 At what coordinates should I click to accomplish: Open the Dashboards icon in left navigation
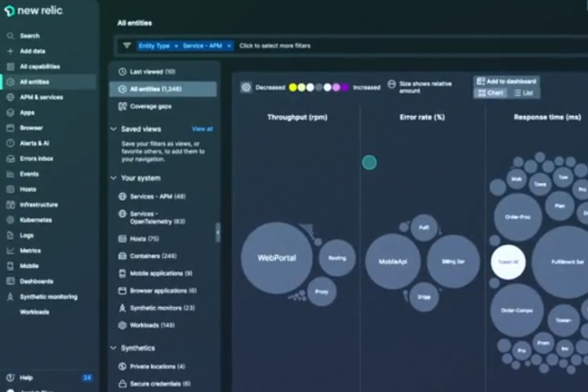coord(10,282)
